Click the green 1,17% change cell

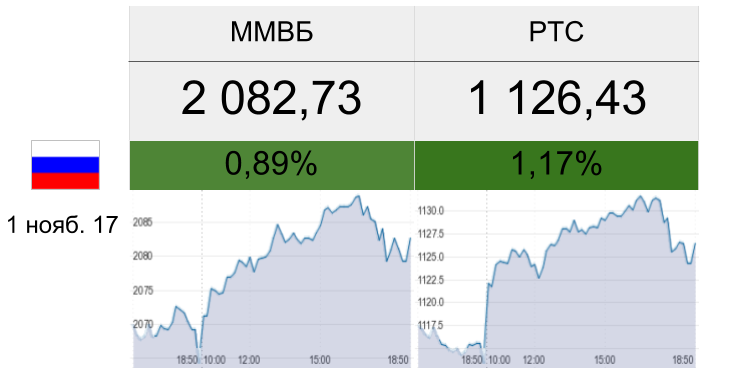click(x=556, y=165)
